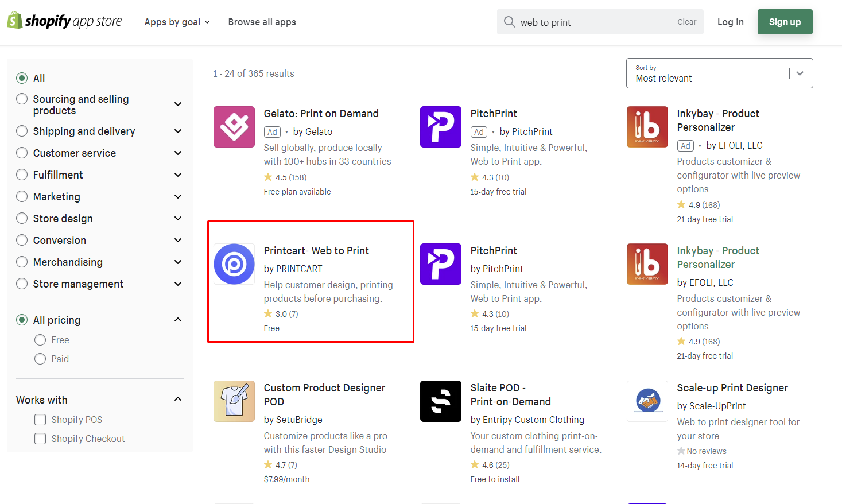Open the Shopify app store logo
842x504 pixels.
tap(64, 21)
